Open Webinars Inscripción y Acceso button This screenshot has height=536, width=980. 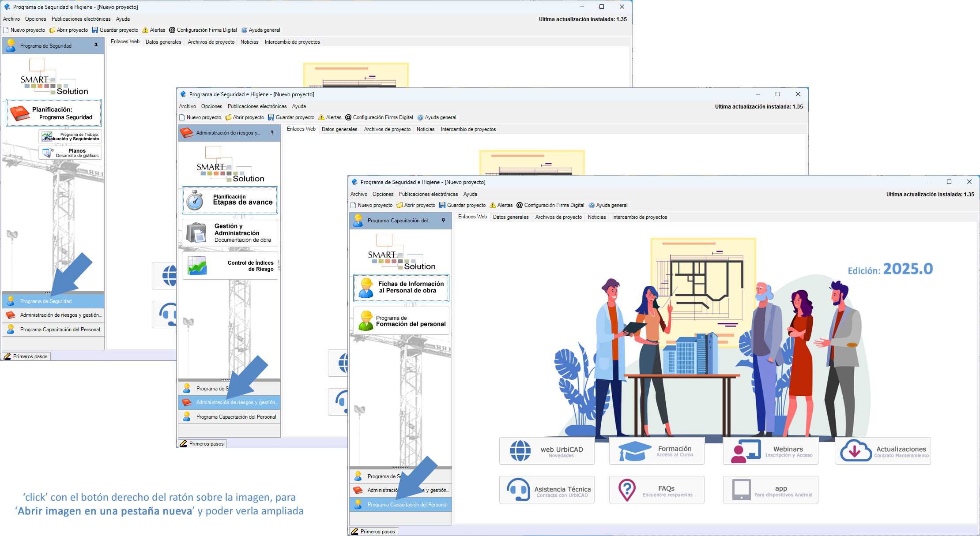click(x=770, y=451)
